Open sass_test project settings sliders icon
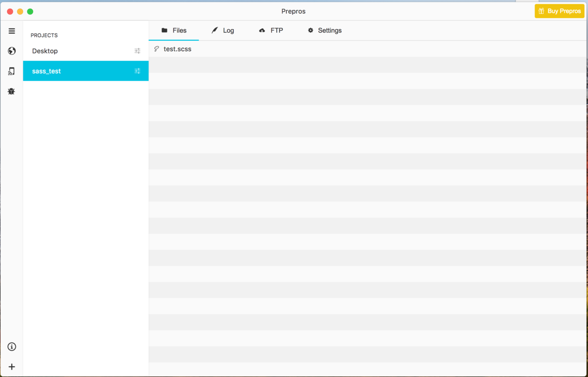The width and height of the screenshot is (588, 377). pyautogui.click(x=137, y=71)
